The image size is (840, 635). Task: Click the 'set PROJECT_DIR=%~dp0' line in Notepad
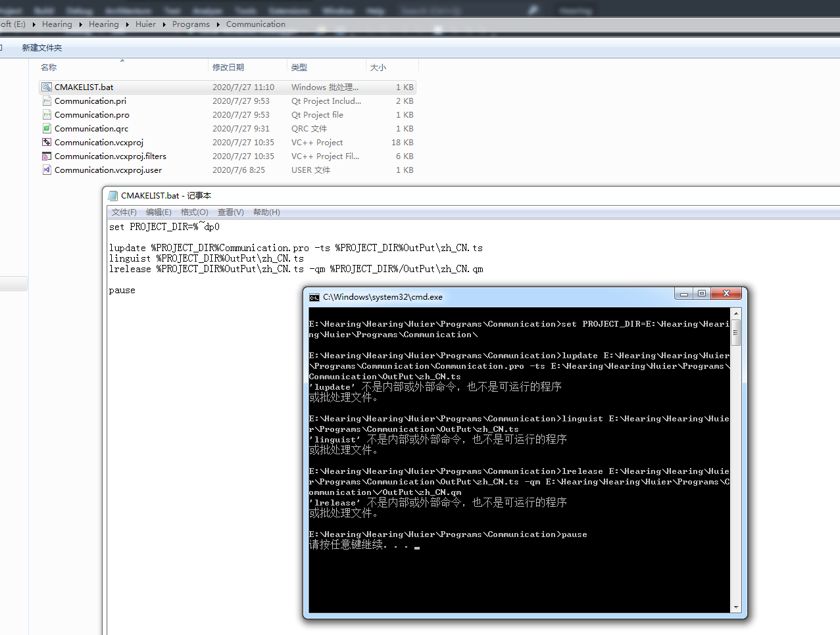coord(164,227)
